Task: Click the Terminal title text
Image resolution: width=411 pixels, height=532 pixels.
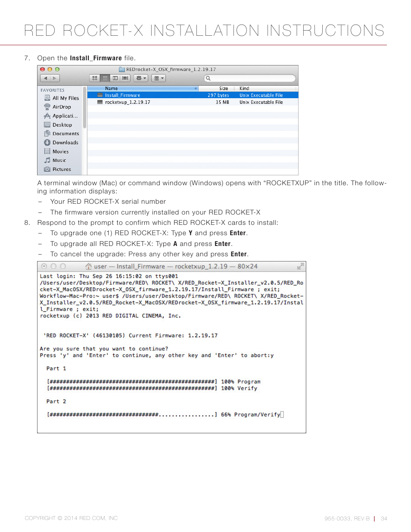Action: (x=176, y=266)
